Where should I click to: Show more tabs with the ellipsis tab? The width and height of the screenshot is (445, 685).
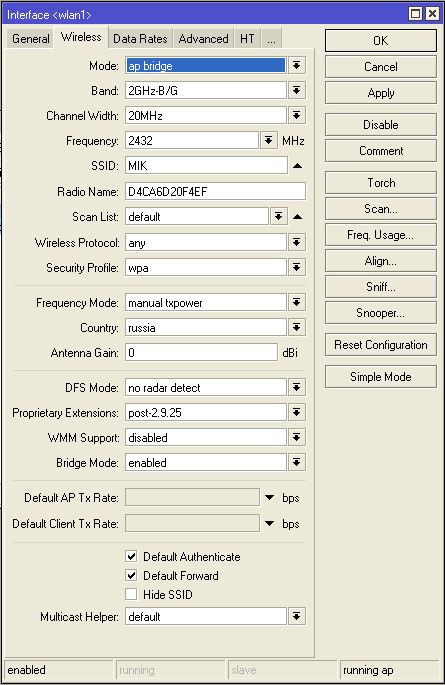(x=271, y=39)
